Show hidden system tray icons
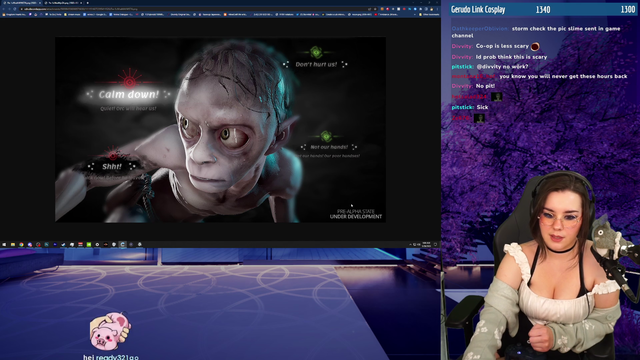 pos(410,244)
